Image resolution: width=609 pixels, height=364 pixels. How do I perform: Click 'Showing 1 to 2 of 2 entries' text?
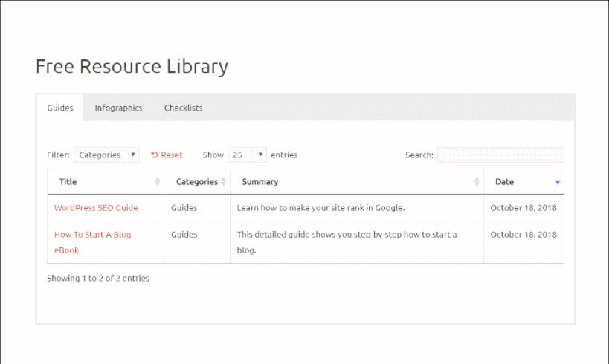pyautogui.click(x=98, y=279)
